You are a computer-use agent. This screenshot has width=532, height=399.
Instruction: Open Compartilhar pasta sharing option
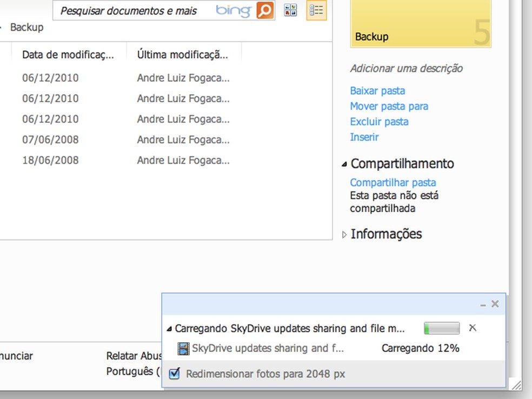(393, 182)
